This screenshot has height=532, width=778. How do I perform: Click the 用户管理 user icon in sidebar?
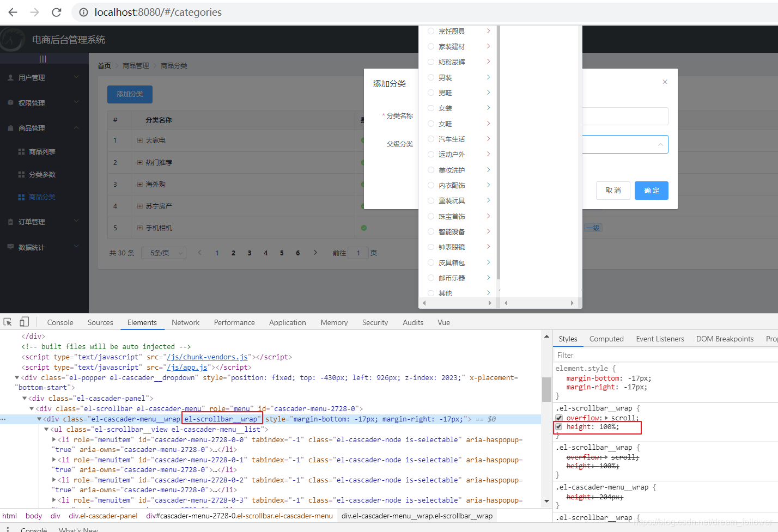point(10,77)
